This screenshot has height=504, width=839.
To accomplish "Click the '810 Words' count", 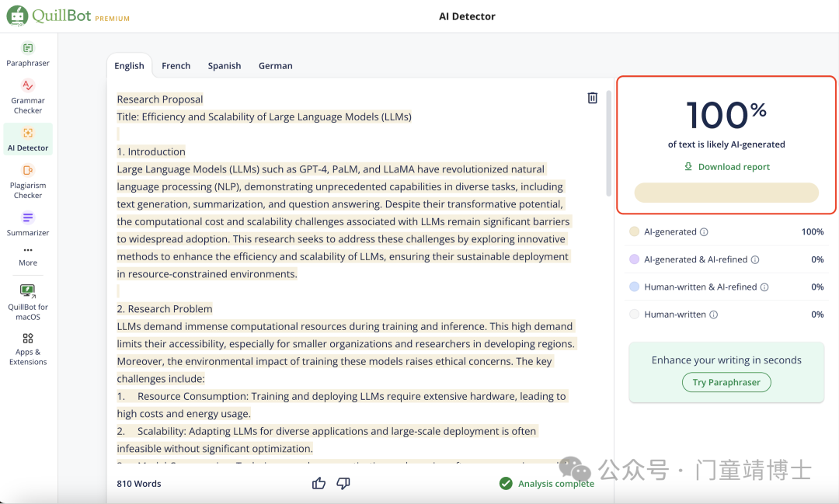I will coord(139,484).
